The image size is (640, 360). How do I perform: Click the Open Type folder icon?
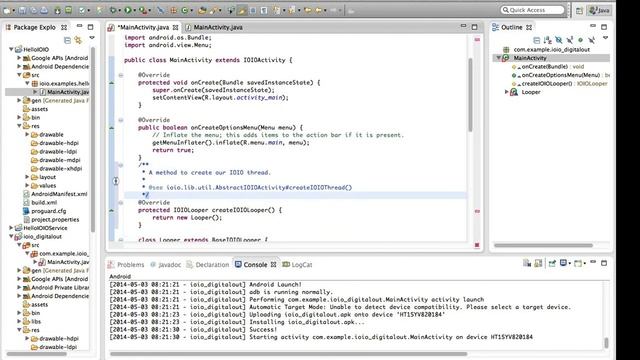(x=202, y=10)
